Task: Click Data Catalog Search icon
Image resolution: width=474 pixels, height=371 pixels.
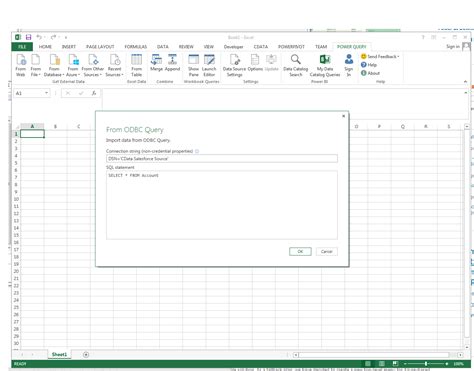Action: pyautogui.click(x=296, y=65)
